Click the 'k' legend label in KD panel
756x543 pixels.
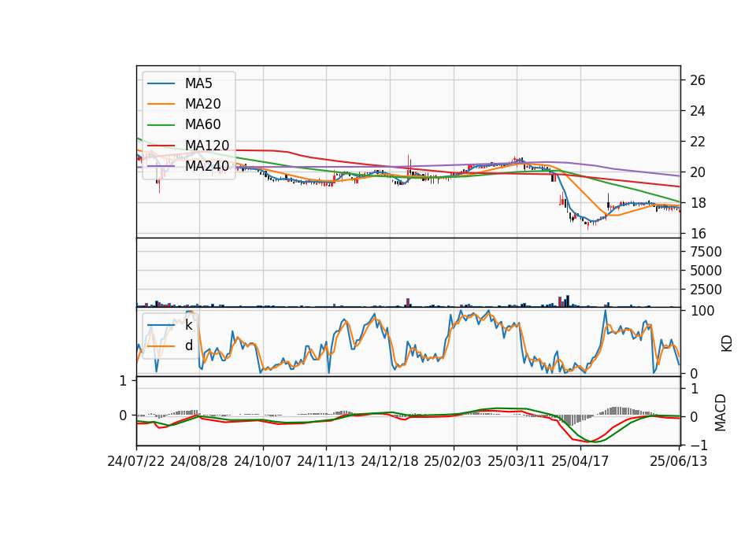(188, 325)
